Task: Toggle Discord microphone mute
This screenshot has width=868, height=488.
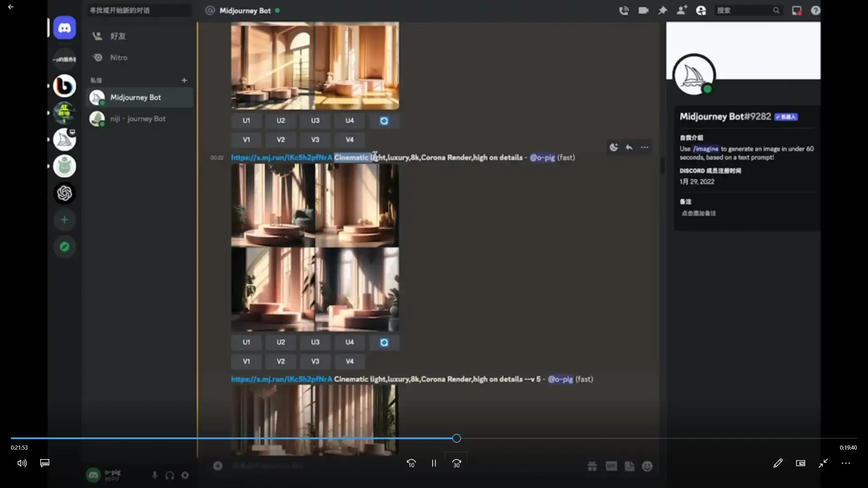Action: (x=155, y=475)
